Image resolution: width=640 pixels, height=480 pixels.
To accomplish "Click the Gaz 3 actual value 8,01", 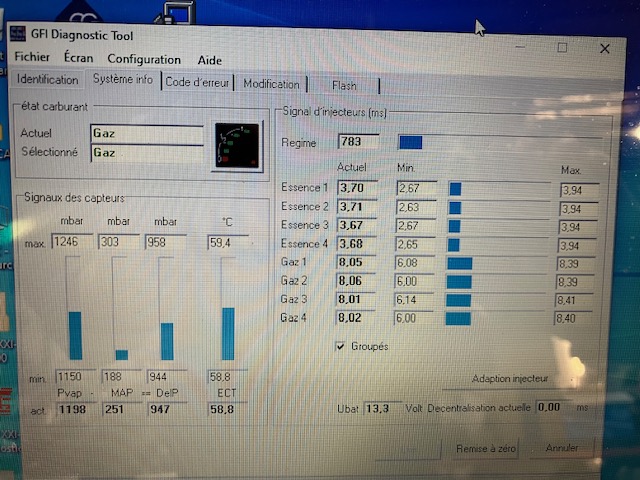I will pos(355,300).
